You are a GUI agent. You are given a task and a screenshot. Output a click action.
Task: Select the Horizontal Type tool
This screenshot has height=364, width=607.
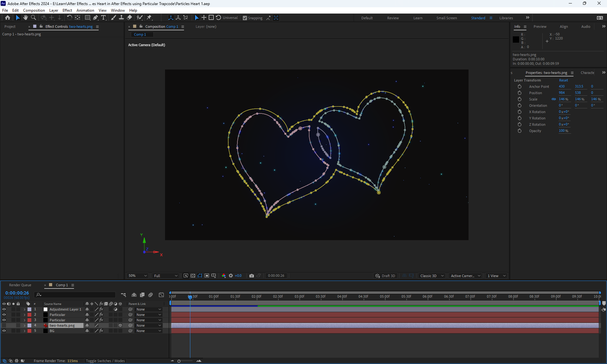tap(103, 18)
